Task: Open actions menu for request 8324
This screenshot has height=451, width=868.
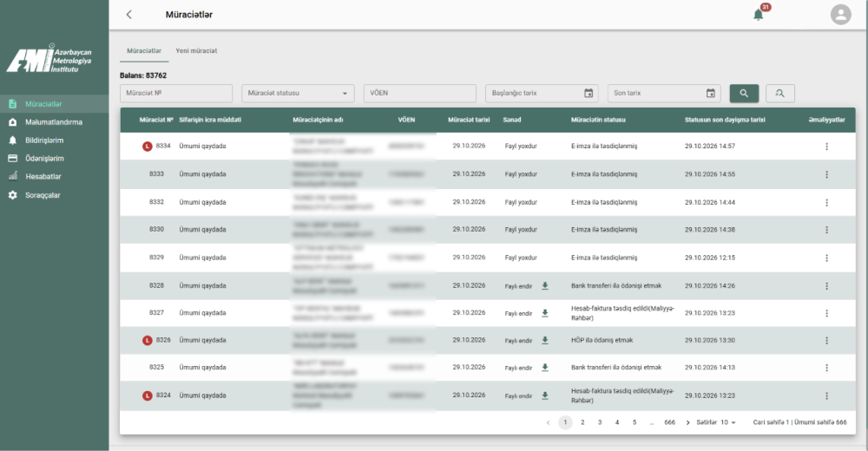Action: (826, 395)
